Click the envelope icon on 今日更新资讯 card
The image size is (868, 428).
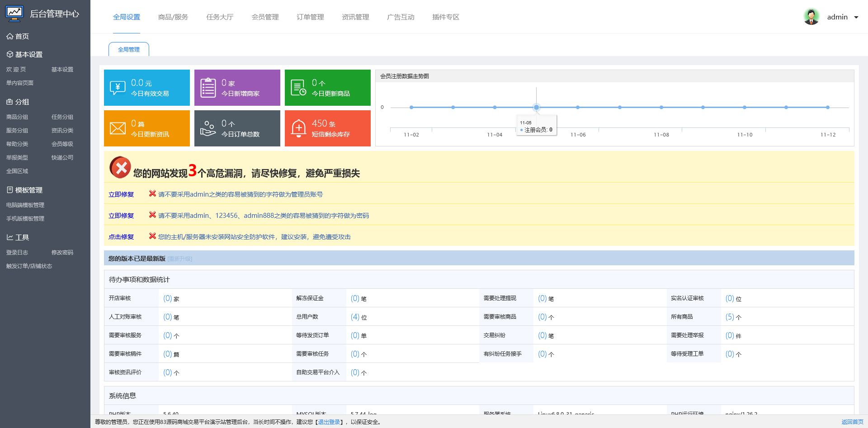(x=118, y=128)
